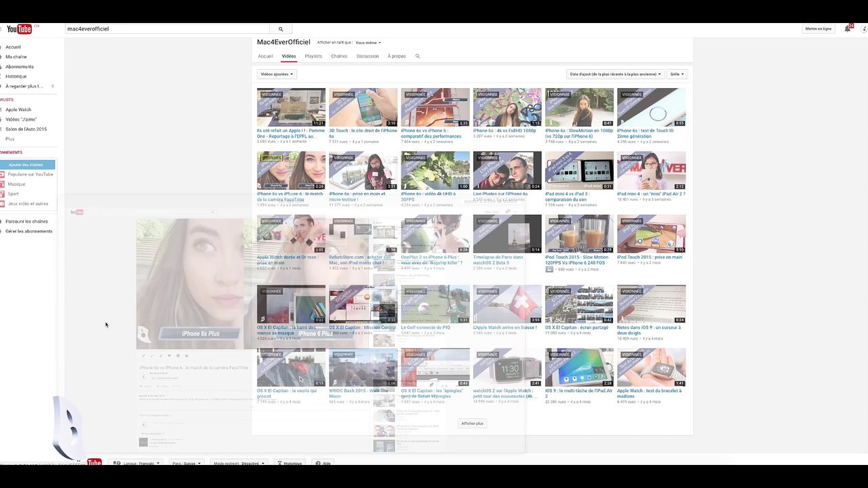Open the Vous-même view-as dropdown
The image size is (868, 488).
[368, 43]
